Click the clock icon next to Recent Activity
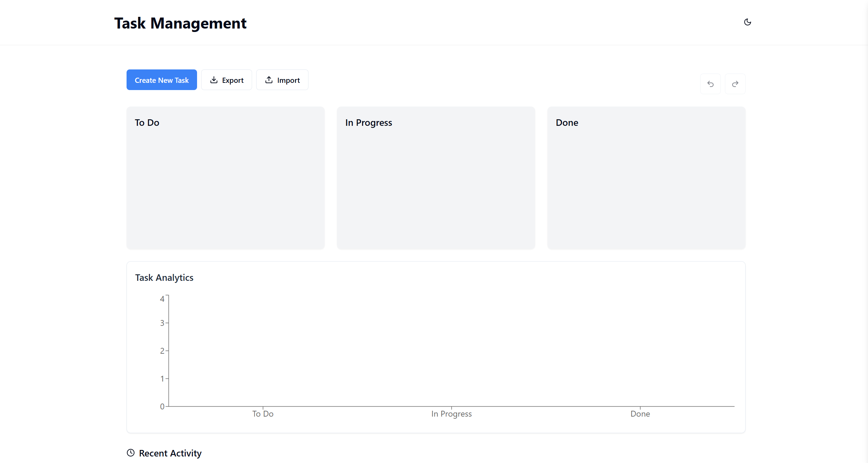This screenshot has height=463, width=868. 130,453
